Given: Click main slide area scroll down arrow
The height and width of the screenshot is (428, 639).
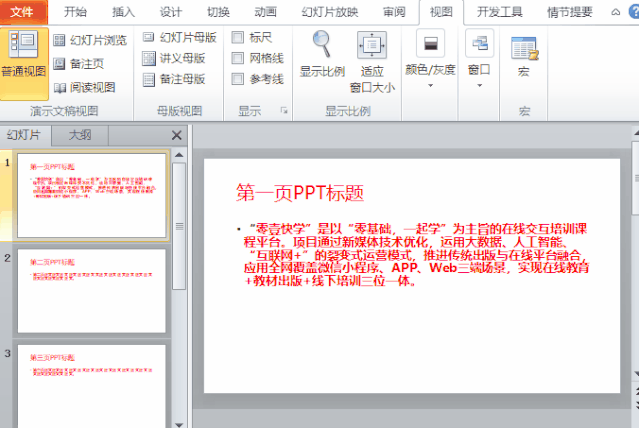Looking at the screenshot, I should coord(636,373).
